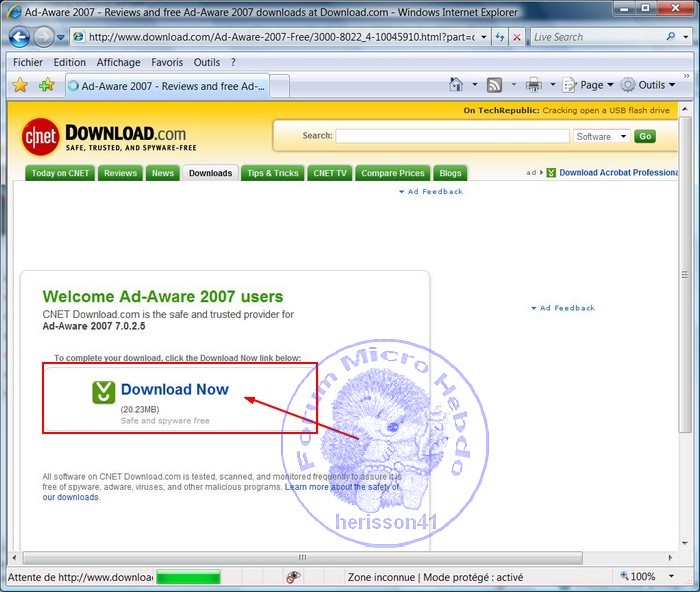
Task: Go to the Compare Prices tab
Action: click(393, 173)
